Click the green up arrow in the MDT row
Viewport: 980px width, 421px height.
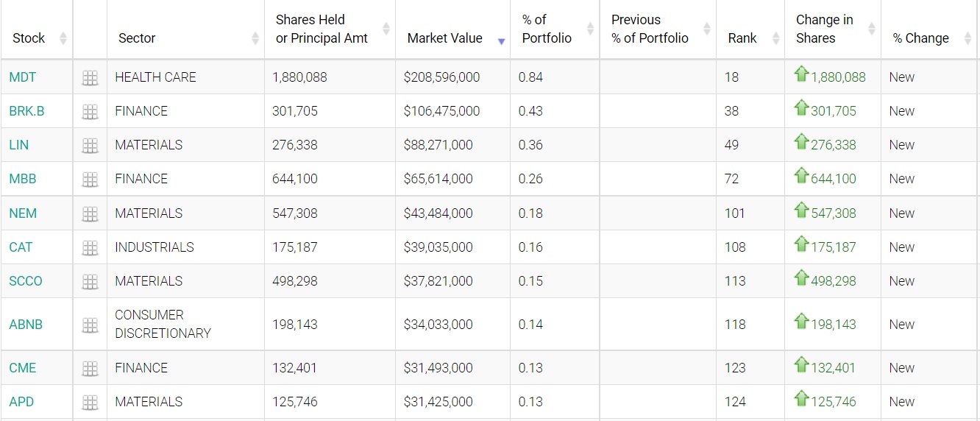coord(801,74)
